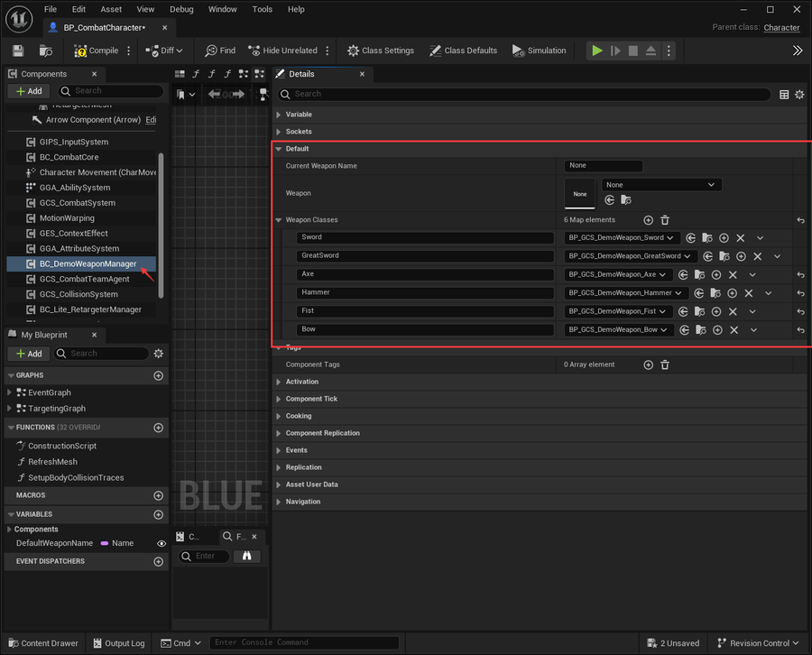
Task: Open the Debug menu
Action: (181, 9)
